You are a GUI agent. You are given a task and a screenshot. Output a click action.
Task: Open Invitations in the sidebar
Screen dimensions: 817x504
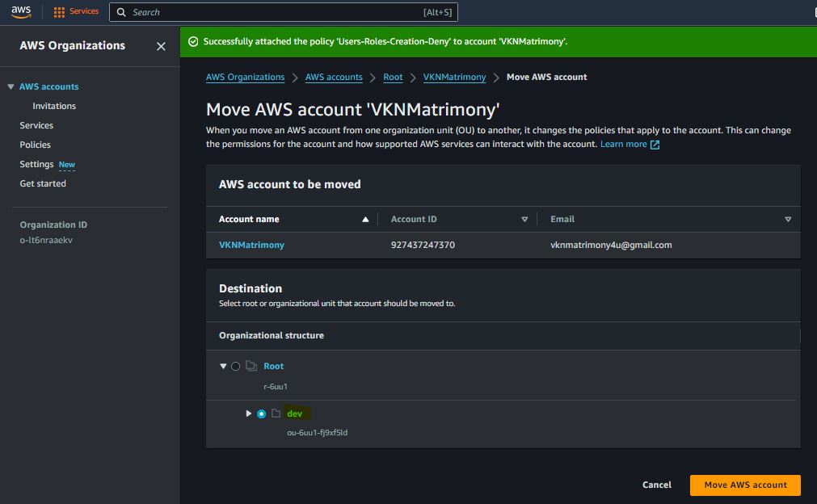(54, 106)
